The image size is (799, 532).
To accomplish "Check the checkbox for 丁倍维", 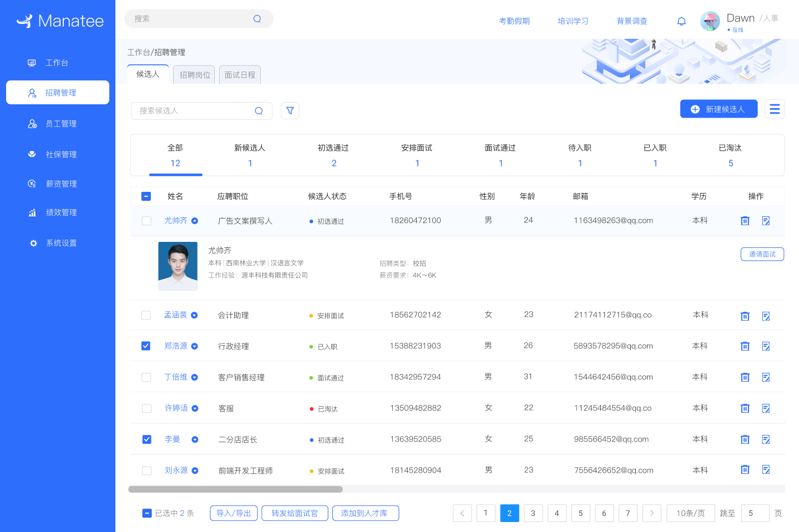I will [x=146, y=377].
